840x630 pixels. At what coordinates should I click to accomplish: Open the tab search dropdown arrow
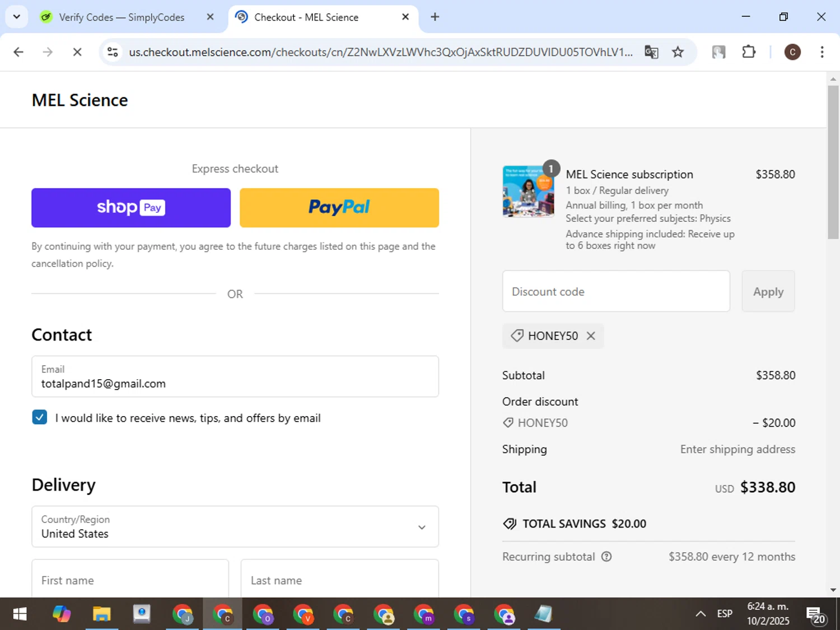16,17
